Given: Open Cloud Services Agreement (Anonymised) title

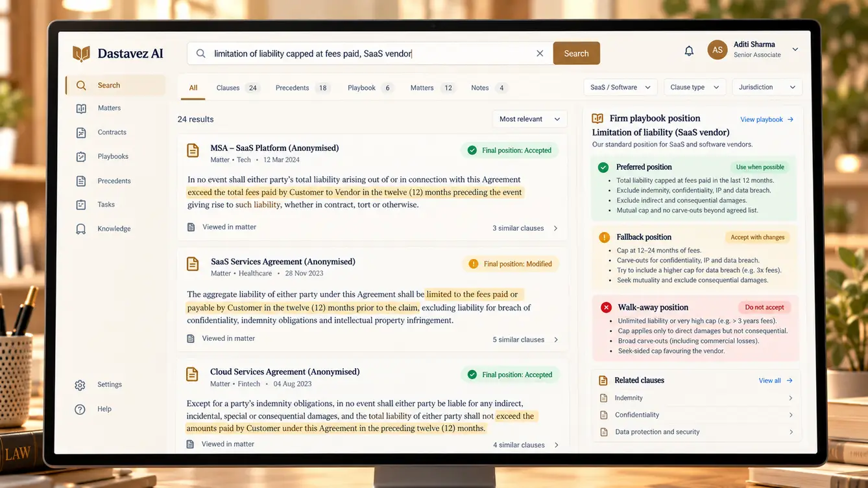Looking at the screenshot, I should 285,372.
